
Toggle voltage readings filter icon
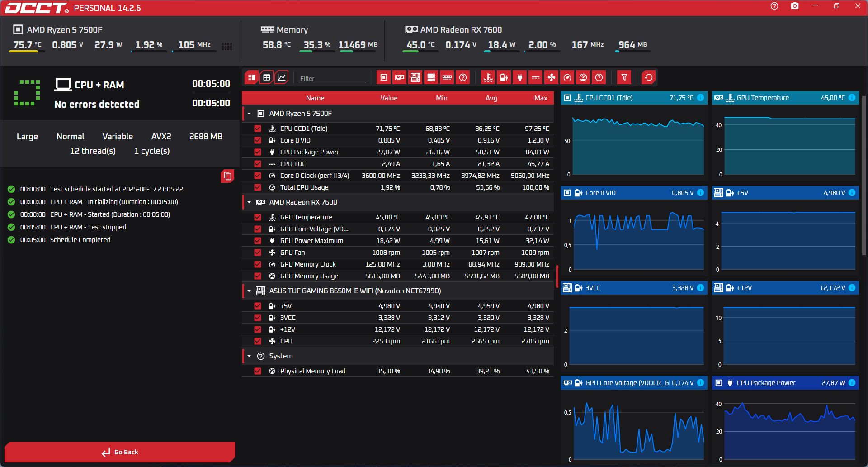click(x=504, y=77)
